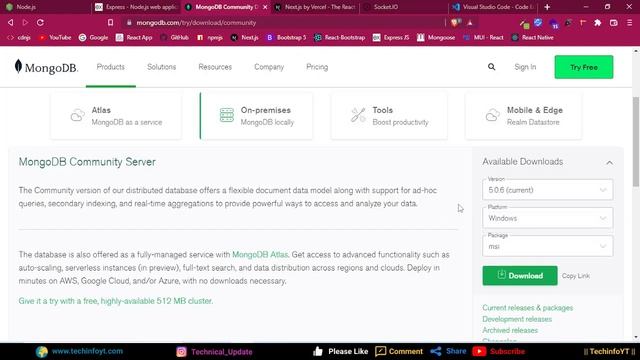Open the Pricing page
The width and height of the screenshot is (640, 360).
pos(317,67)
